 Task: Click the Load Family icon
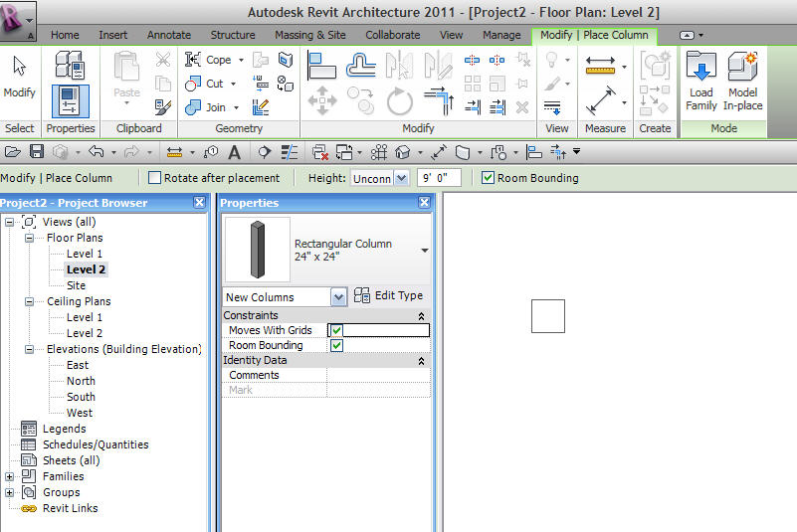click(x=700, y=81)
